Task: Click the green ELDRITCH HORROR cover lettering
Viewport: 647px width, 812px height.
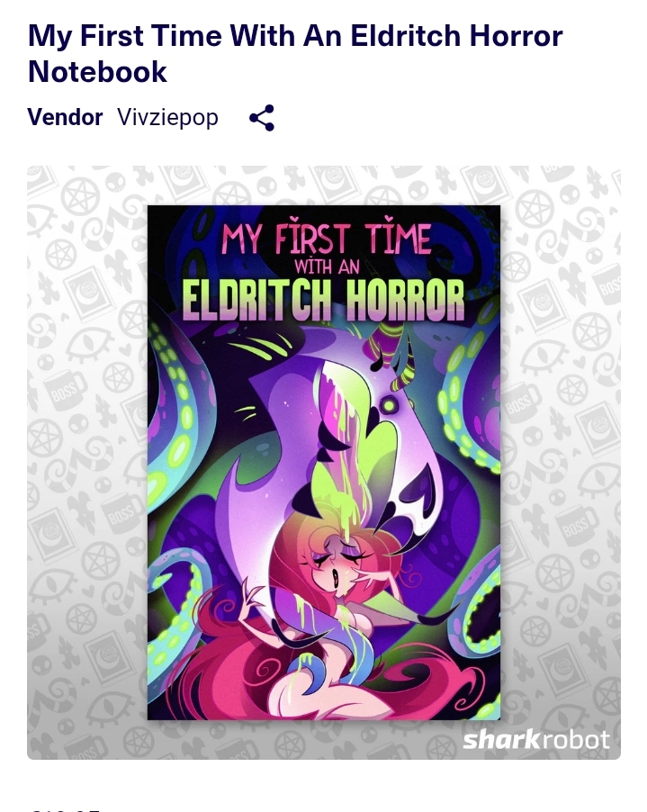Action: 324,301
